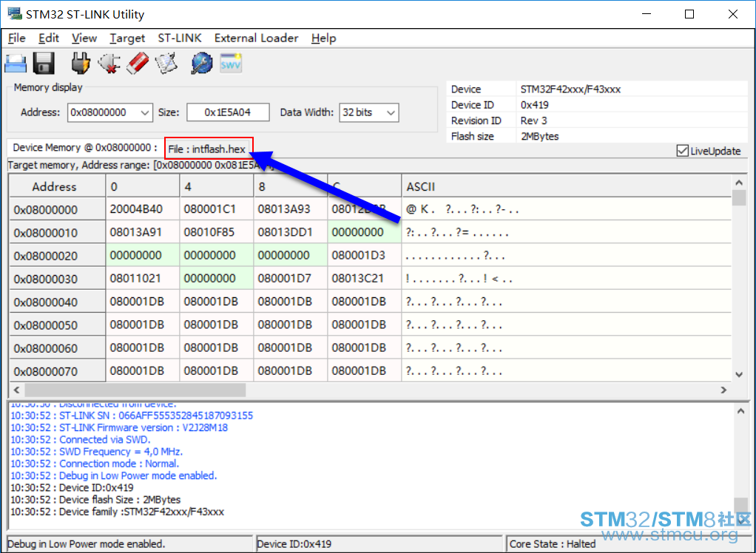Select row address 0x08000040
The image size is (756, 553).
pos(58,302)
